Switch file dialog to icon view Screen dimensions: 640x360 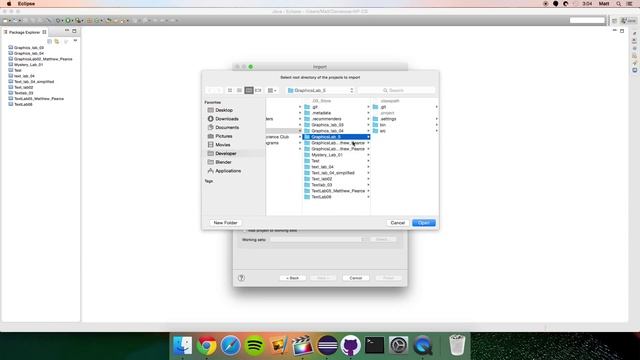click(x=230, y=90)
